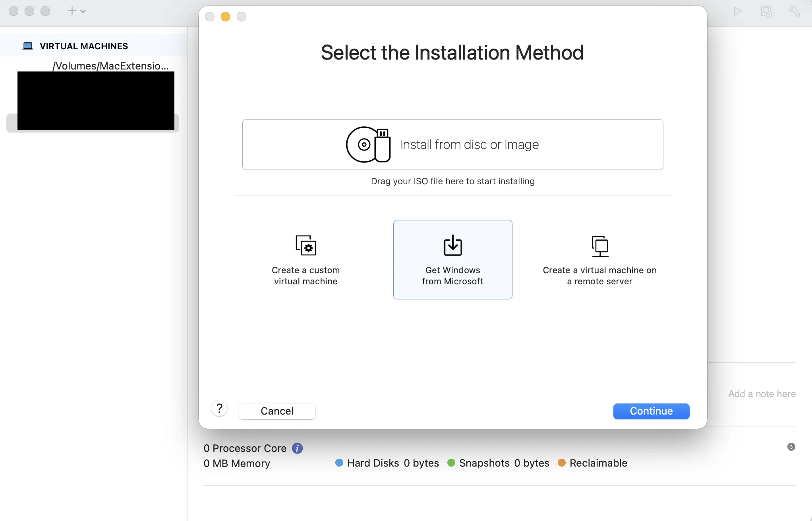The width and height of the screenshot is (812, 521).
Task: Collapse the VIRTUAL MACHINES sidebar section
Action: pyautogui.click(x=83, y=46)
